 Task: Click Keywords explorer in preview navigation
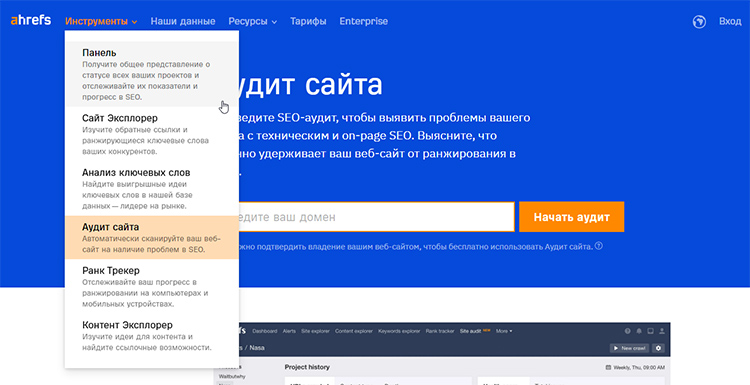click(399, 331)
